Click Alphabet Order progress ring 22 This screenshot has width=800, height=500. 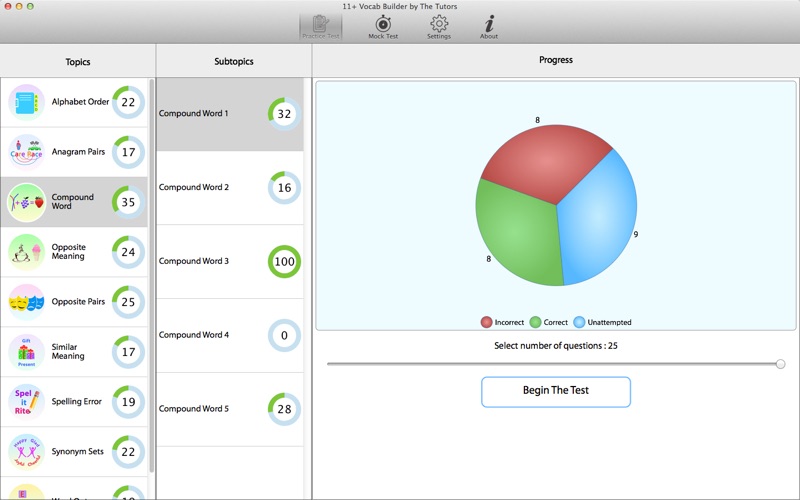tap(129, 102)
